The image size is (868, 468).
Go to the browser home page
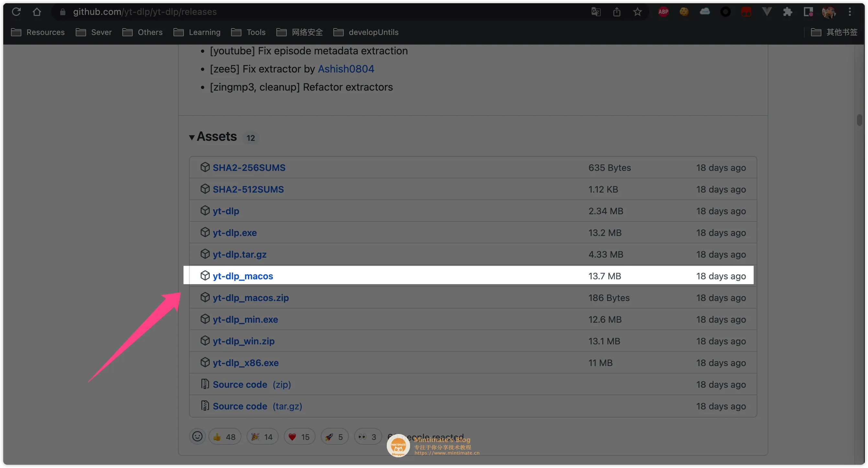37,12
